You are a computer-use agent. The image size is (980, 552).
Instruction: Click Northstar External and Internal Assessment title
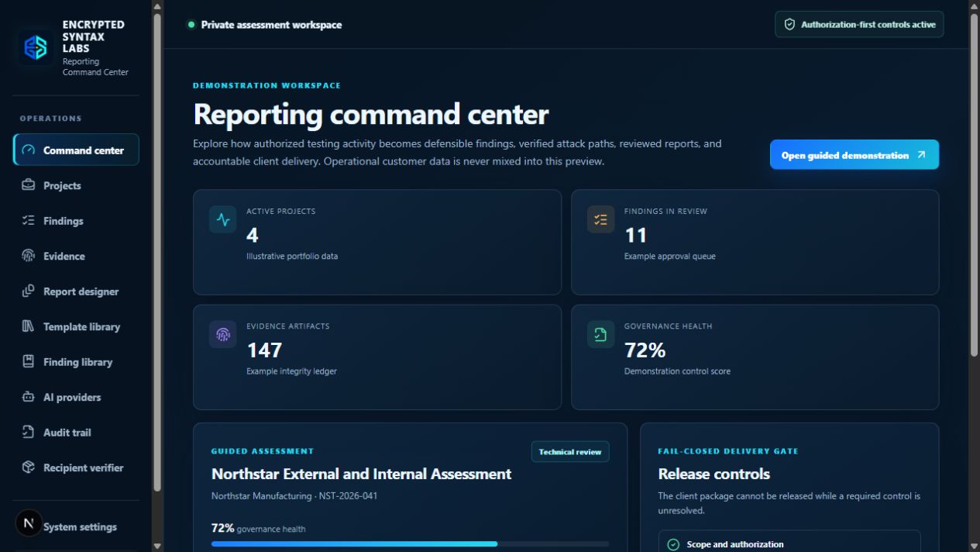[361, 474]
